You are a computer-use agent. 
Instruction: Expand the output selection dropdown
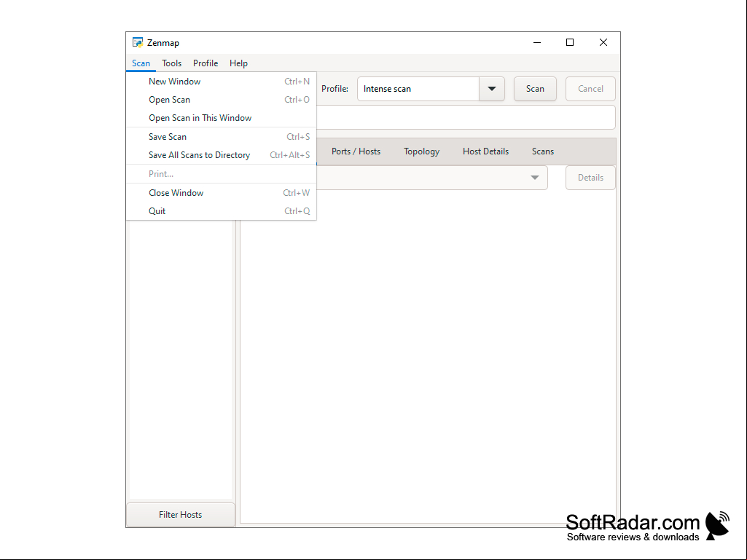click(534, 178)
